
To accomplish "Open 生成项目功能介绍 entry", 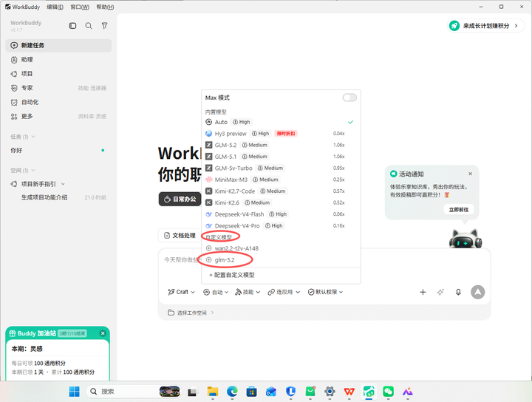I will tap(58, 197).
